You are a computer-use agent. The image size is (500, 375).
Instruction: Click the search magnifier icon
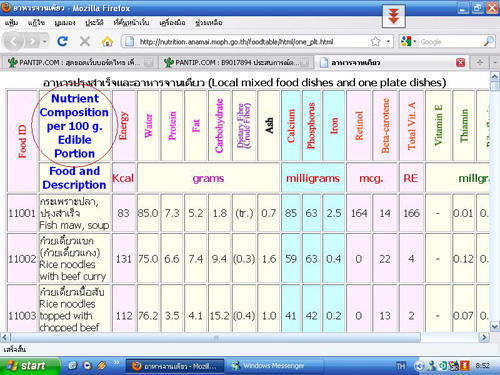(x=489, y=41)
